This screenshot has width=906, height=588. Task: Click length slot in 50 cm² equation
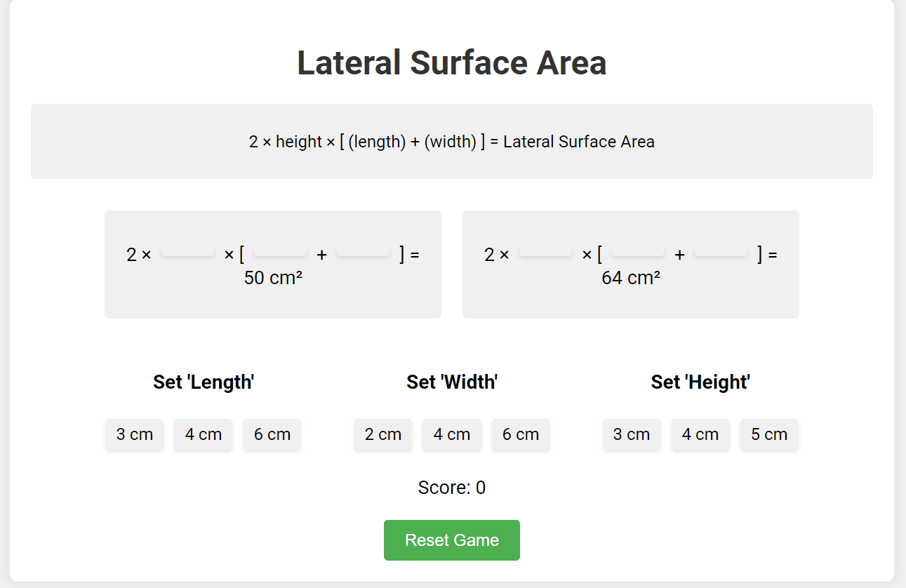pyautogui.click(x=280, y=251)
